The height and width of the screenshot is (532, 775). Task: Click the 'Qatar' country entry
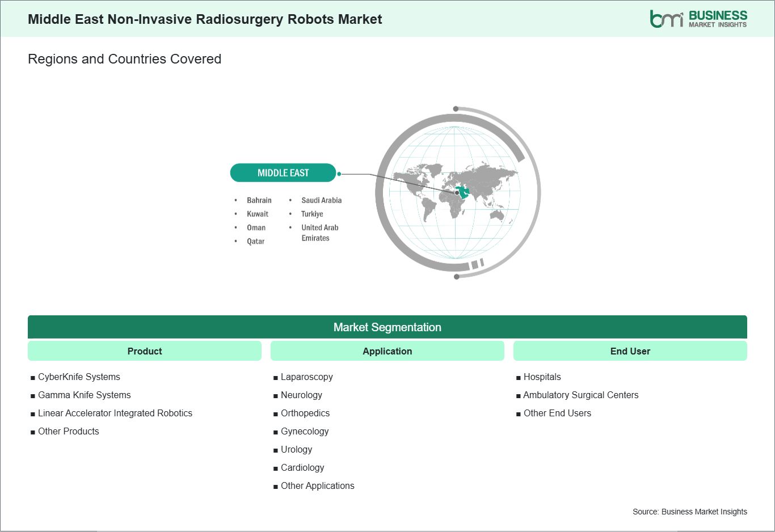255,241
